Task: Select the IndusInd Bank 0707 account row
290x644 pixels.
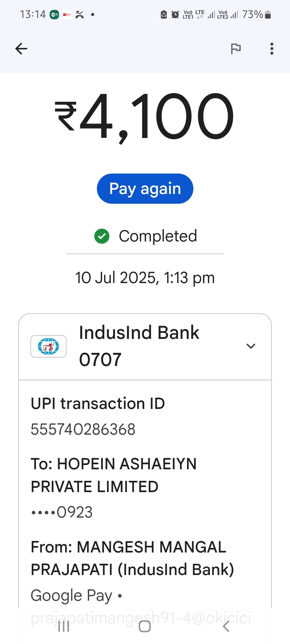Action: click(145, 346)
